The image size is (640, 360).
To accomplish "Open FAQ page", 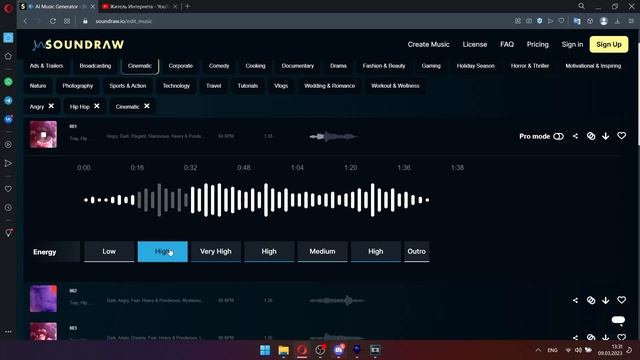I will (x=507, y=44).
